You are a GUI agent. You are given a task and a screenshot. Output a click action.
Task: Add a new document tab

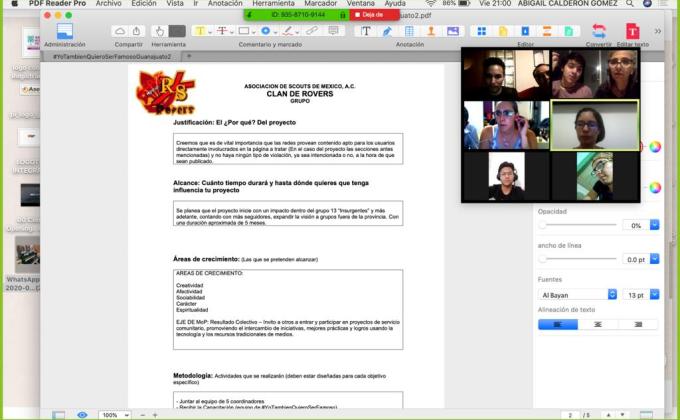click(x=189, y=56)
